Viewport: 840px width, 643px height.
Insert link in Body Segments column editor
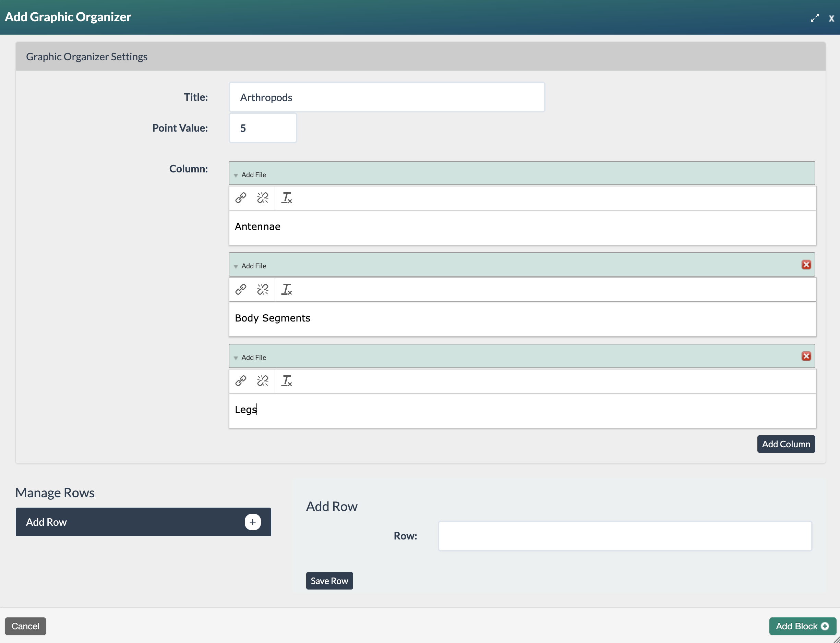(241, 289)
